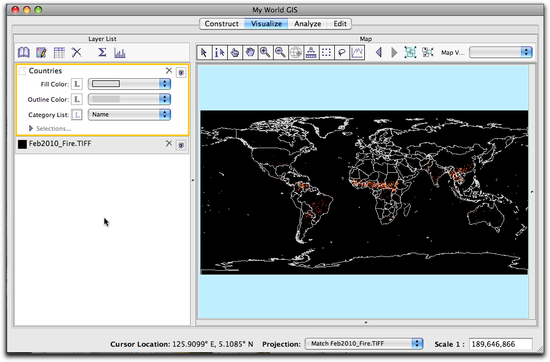The width and height of the screenshot is (550, 362).
Task: Open the Sigma summary statistics tool
Action: [102, 52]
